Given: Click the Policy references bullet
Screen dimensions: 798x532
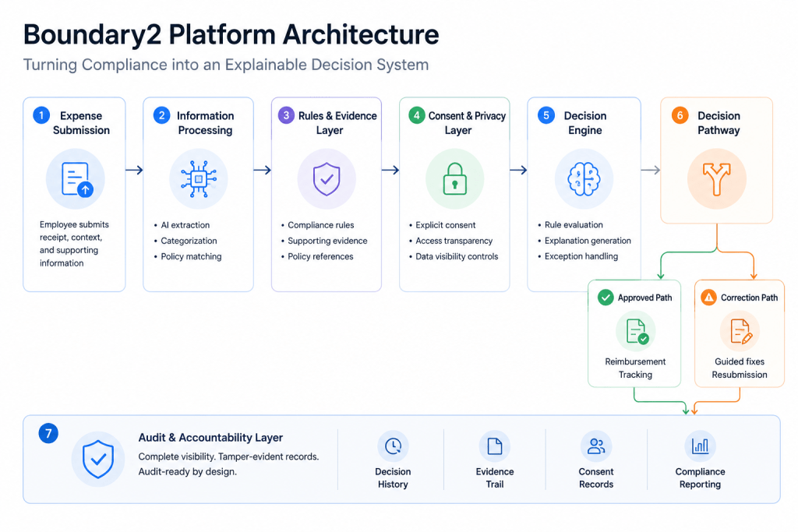Looking at the screenshot, I should (317, 256).
